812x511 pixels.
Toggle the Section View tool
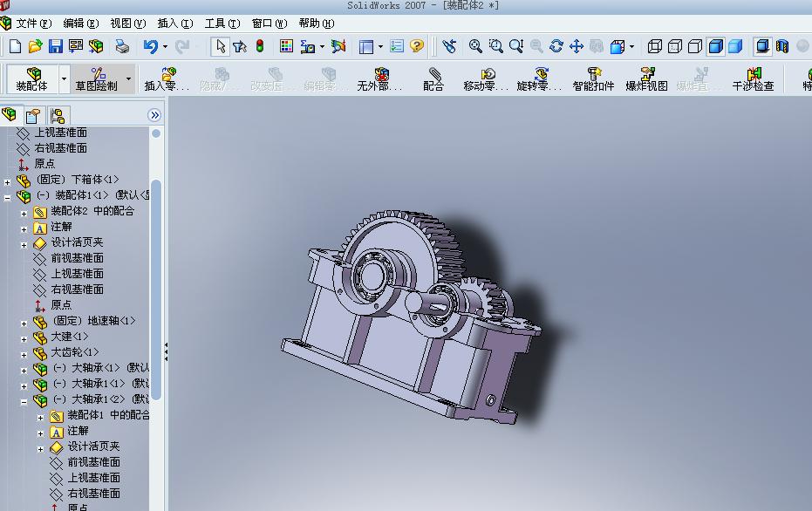click(x=782, y=46)
